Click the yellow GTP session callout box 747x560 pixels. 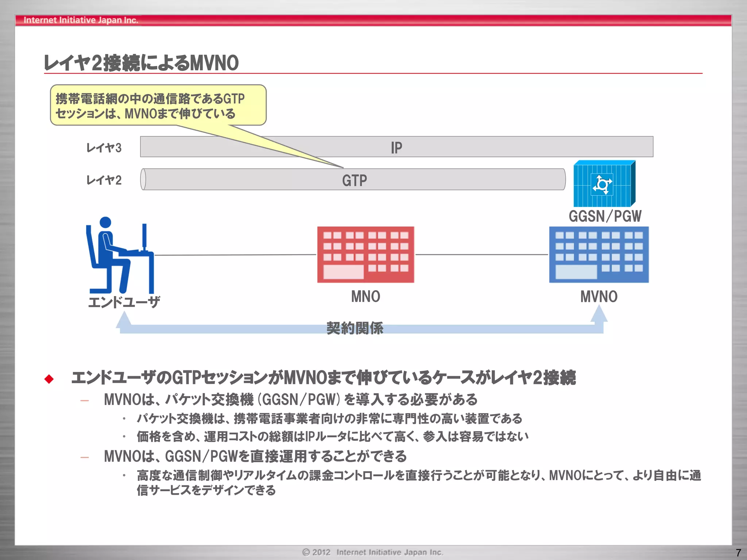[x=158, y=105]
